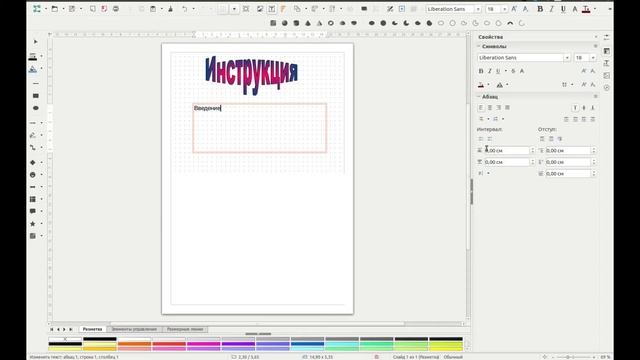Click the Insert Text Box icon in top toolbar
Screen dimensions: 640x360
[271, 9]
